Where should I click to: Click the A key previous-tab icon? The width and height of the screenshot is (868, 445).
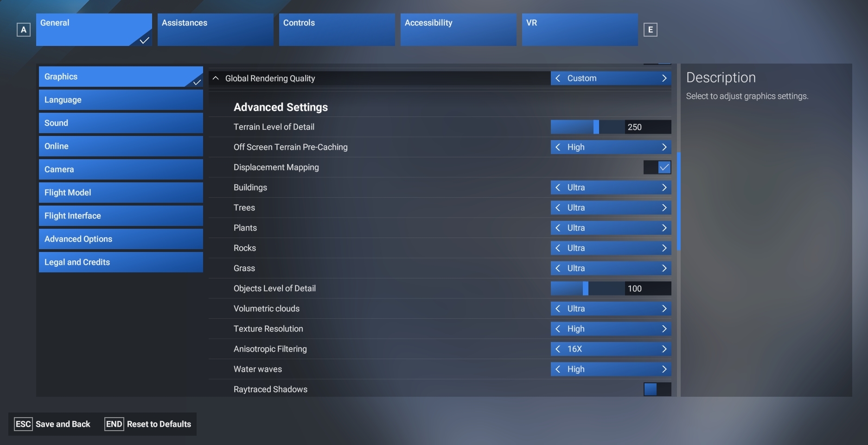point(24,30)
